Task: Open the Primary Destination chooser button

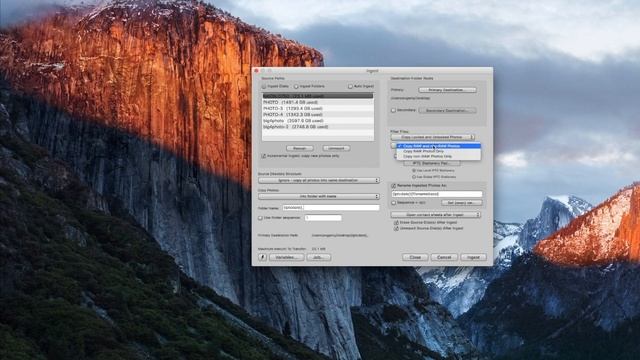Action: pos(447,90)
